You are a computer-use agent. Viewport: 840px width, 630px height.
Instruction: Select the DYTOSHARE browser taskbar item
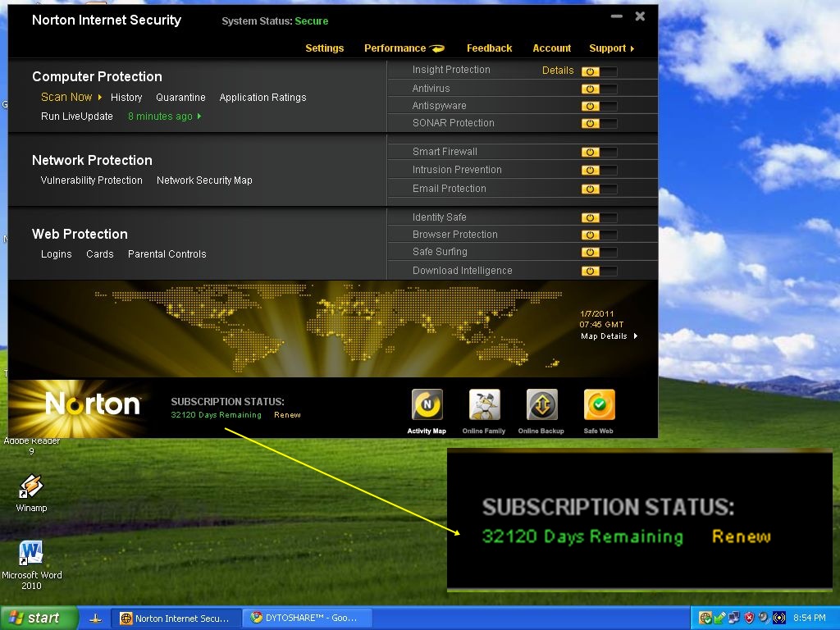pyautogui.click(x=307, y=618)
